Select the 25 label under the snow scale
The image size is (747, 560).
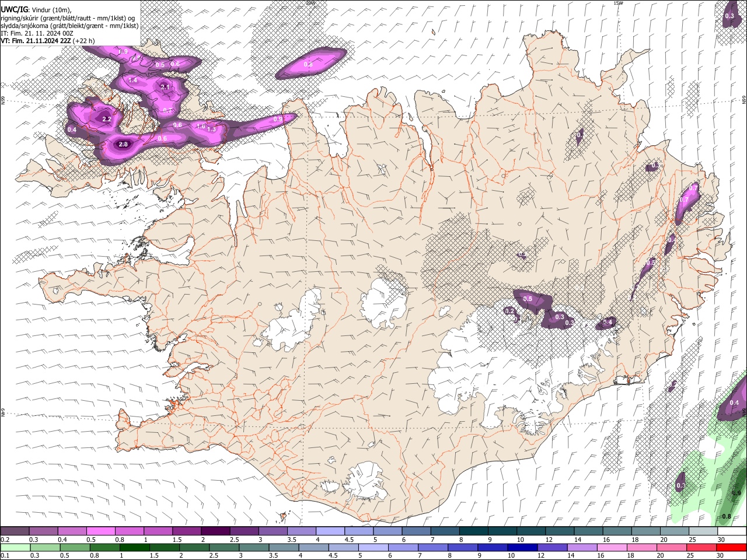point(692,540)
